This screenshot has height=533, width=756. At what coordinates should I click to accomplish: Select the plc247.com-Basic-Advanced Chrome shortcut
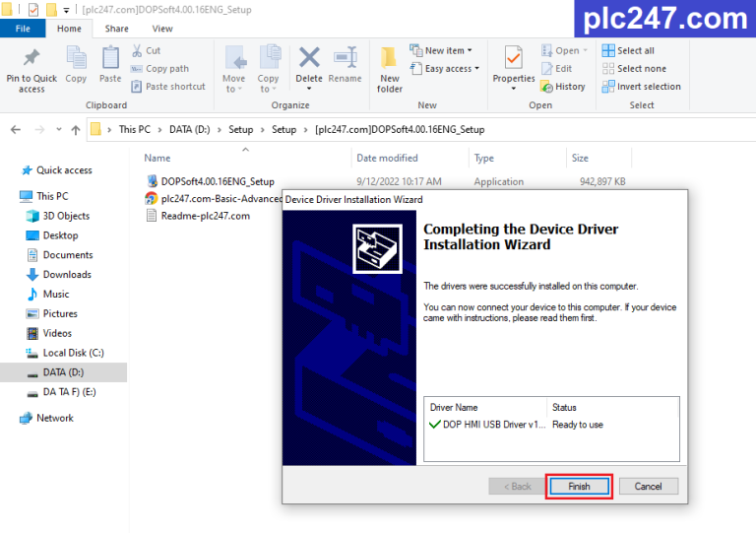(214, 199)
